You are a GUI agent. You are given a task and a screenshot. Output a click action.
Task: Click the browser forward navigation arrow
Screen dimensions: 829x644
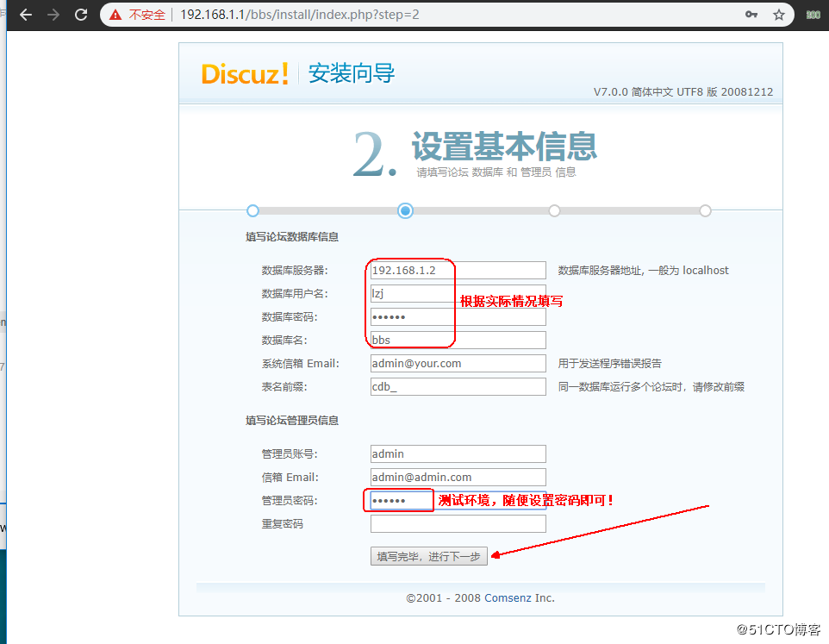click(x=53, y=14)
